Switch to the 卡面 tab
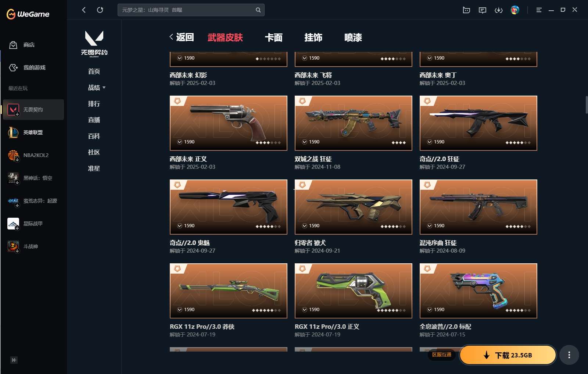The height and width of the screenshot is (374, 588). (x=274, y=38)
